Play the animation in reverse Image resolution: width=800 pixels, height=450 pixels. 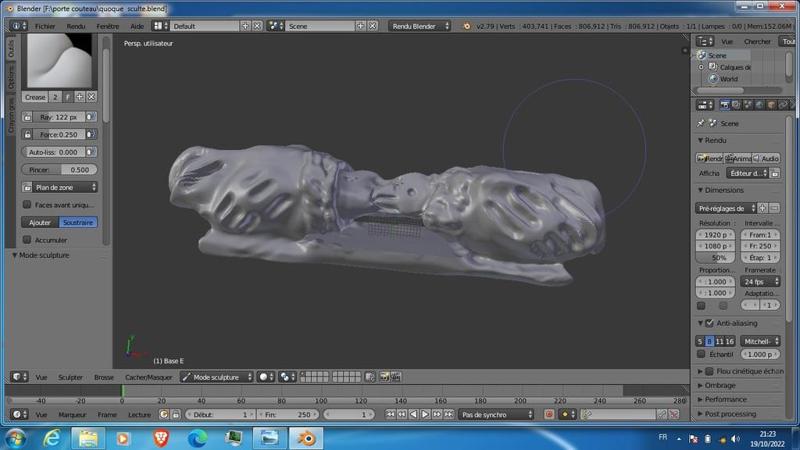point(414,414)
